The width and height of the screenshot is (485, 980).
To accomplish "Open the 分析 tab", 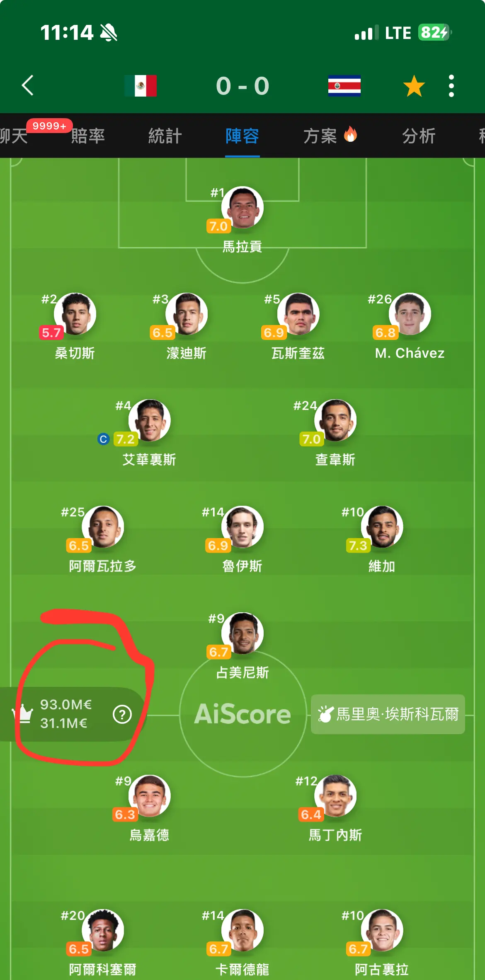I will click(x=419, y=136).
